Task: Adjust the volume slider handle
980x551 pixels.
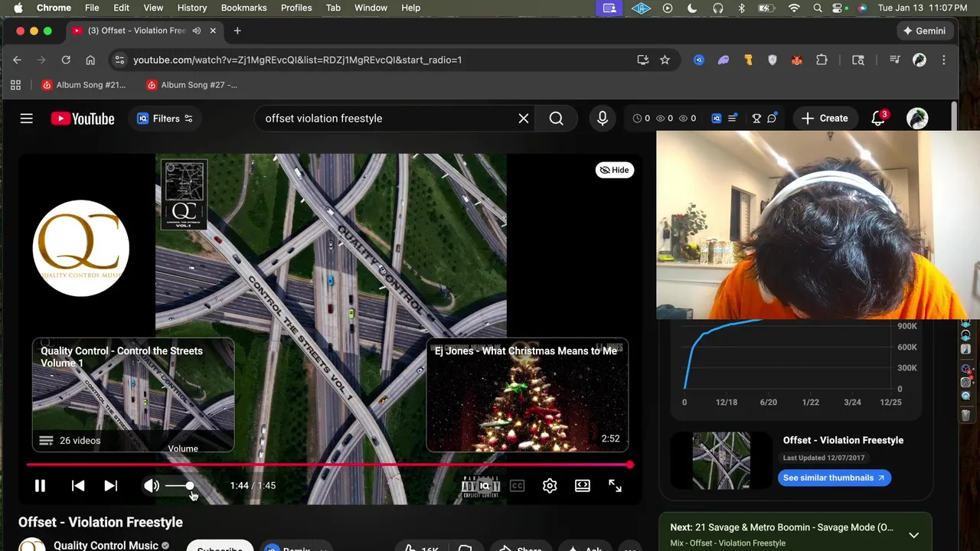Action: [x=189, y=486]
